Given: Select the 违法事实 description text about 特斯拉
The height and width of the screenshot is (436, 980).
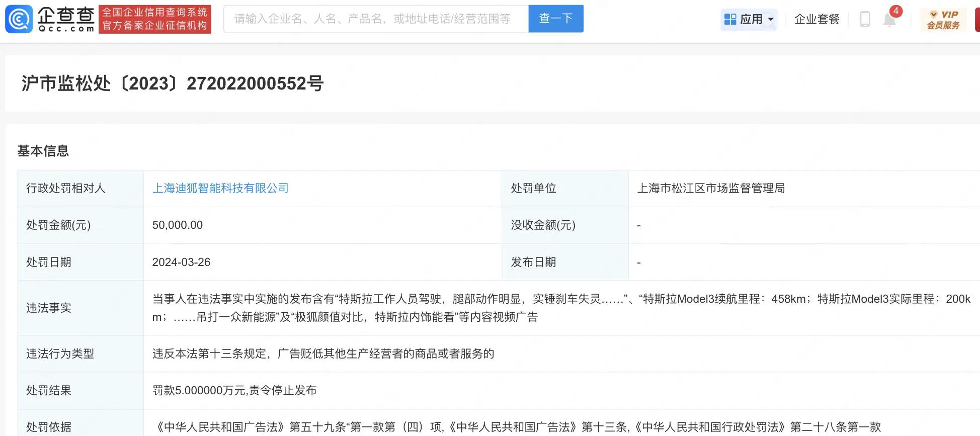Looking at the screenshot, I should click(x=561, y=308).
